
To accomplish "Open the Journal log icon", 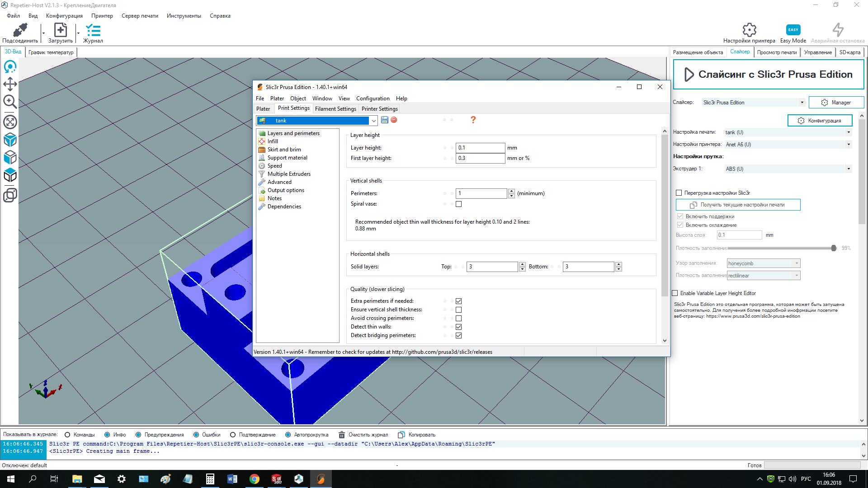I will [x=93, y=30].
